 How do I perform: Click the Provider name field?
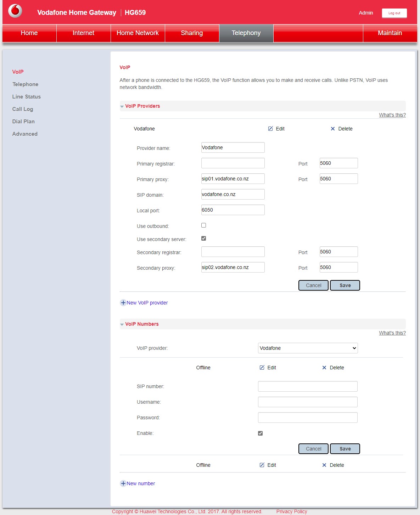(x=233, y=147)
